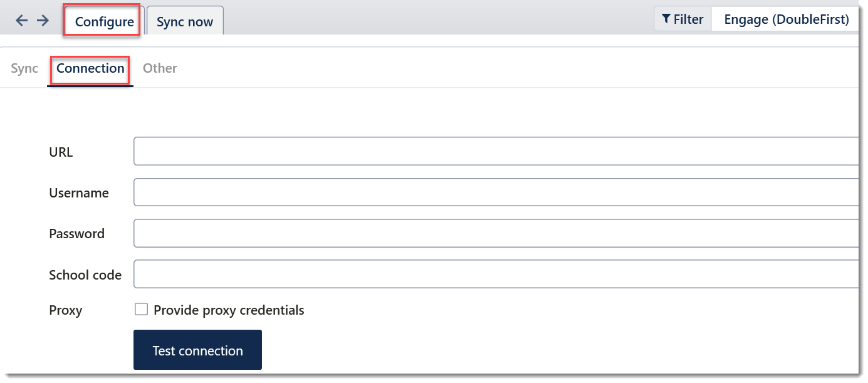
Task: Open the Other sub-tab
Action: (160, 68)
